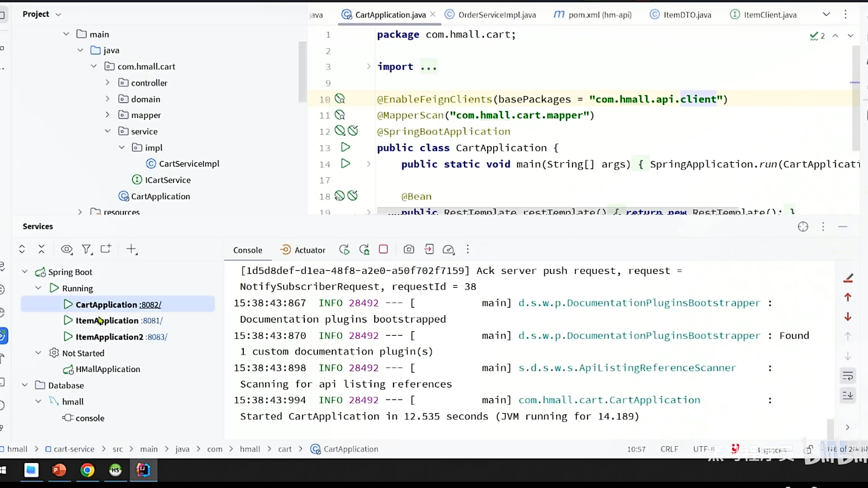Screen dimensions: 868x488
Task: Toggle the eye View Options in Services
Action: [67, 250]
